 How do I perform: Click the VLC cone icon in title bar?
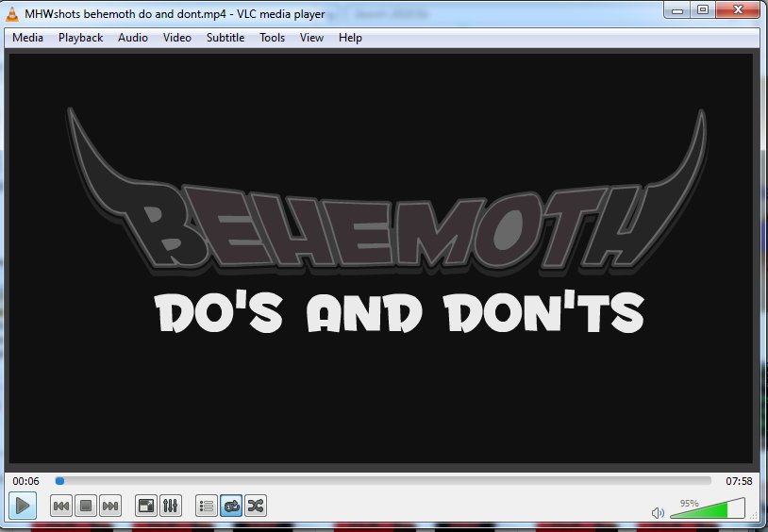pos(11,14)
